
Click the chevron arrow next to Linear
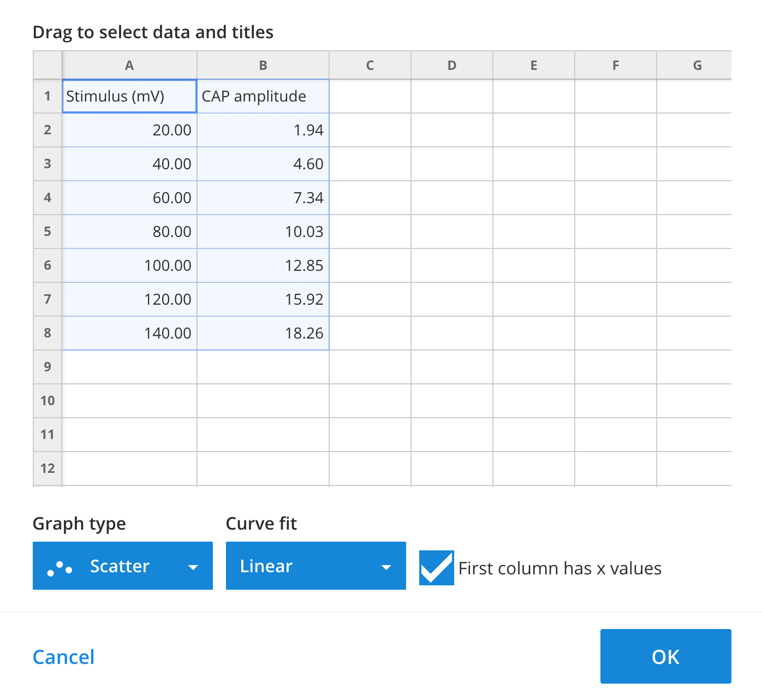click(x=387, y=566)
